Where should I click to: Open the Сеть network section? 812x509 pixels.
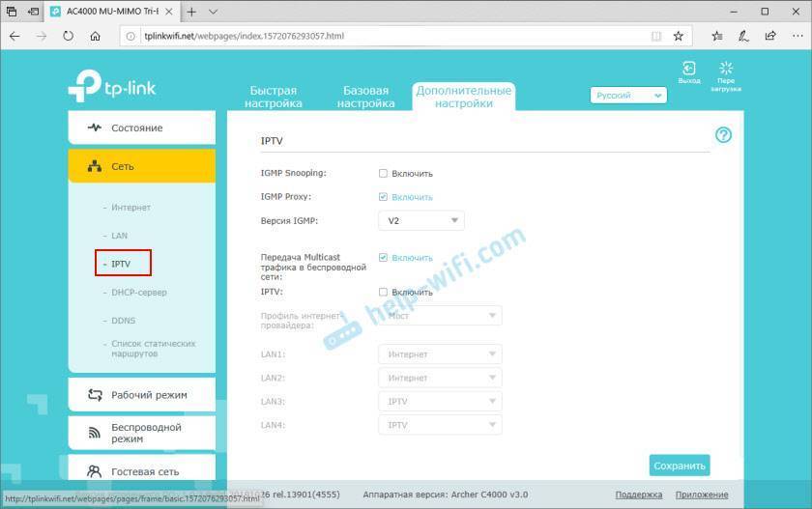(142, 166)
